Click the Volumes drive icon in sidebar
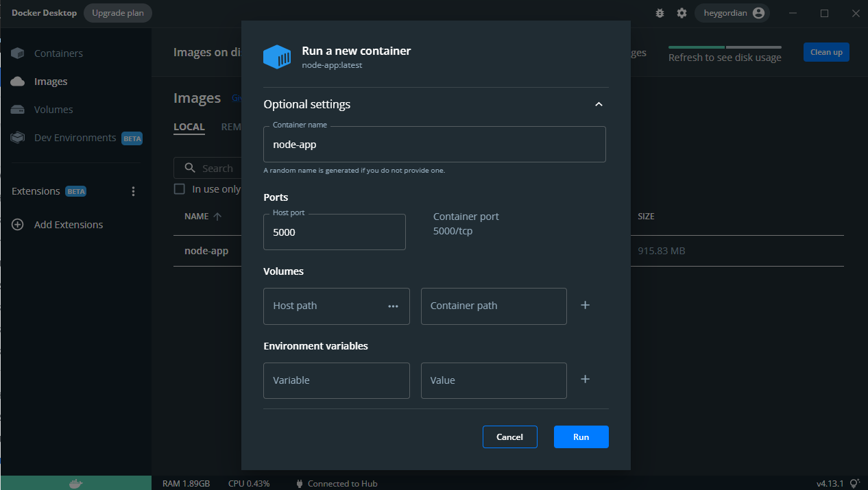The width and height of the screenshot is (868, 490). [x=18, y=110]
